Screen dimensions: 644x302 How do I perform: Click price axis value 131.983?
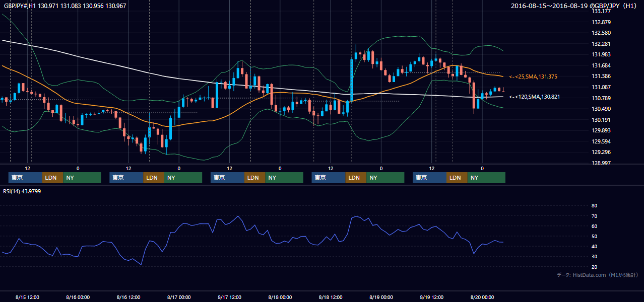(601, 54)
